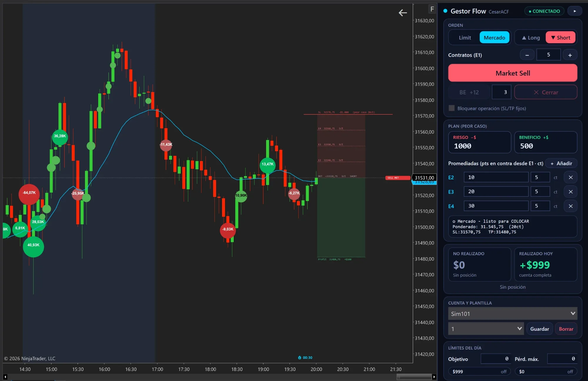
Task: Click Guardar to save template
Action: click(x=539, y=329)
